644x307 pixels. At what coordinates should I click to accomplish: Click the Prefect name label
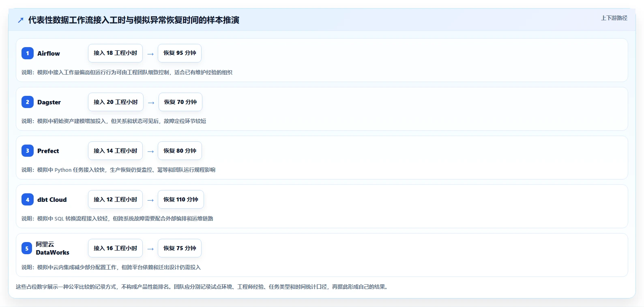point(48,151)
